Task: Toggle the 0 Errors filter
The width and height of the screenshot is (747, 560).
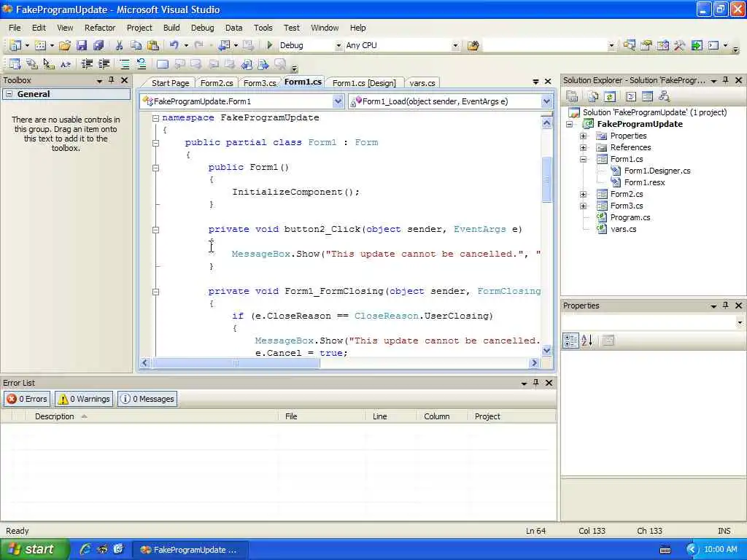Action: [x=28, y=399]
